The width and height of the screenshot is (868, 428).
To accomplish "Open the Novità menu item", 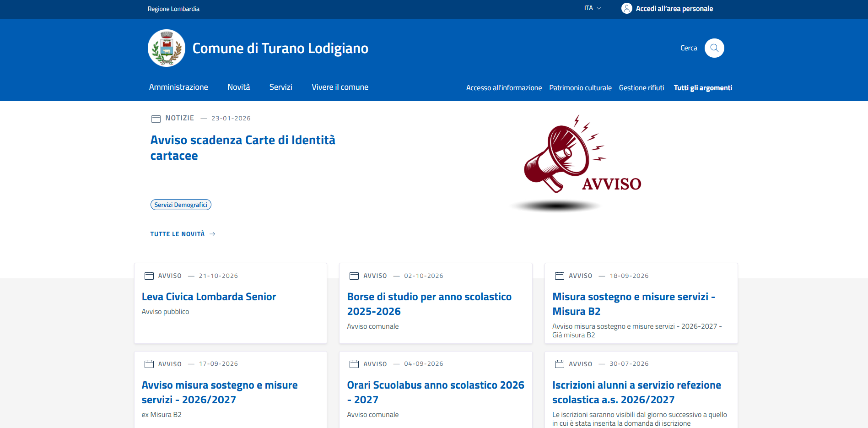I will point(238,87).
